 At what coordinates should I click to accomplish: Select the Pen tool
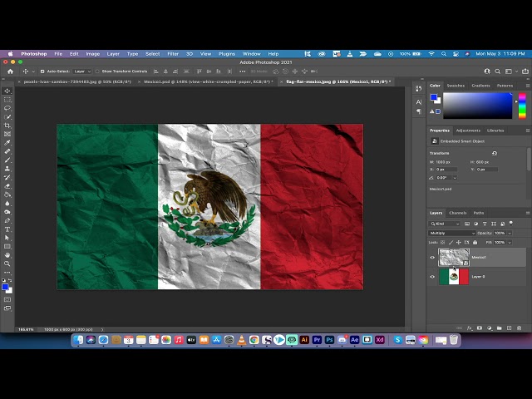click(7, 220)
